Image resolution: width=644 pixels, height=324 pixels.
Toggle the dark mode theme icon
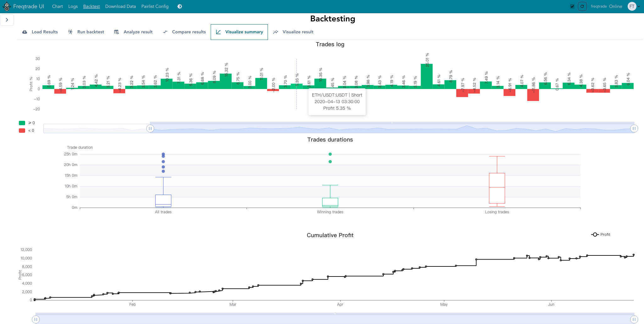pos(180,6)
